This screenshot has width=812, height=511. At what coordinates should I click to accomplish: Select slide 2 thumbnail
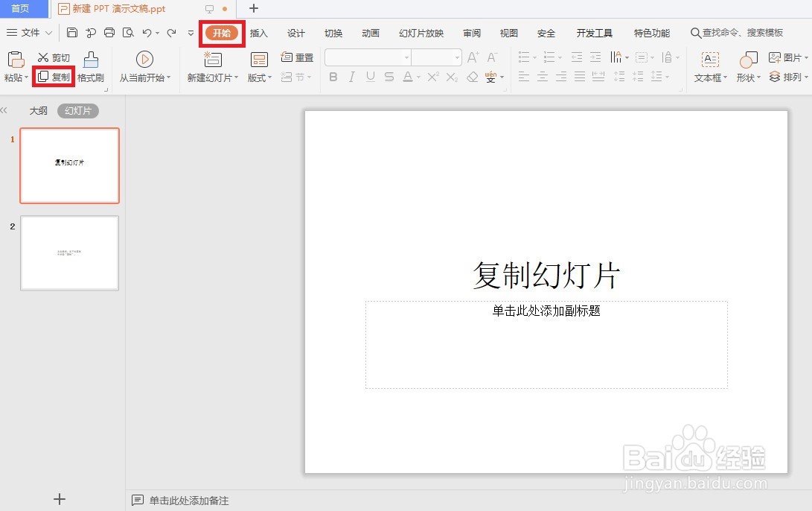(x=69, y=253)
